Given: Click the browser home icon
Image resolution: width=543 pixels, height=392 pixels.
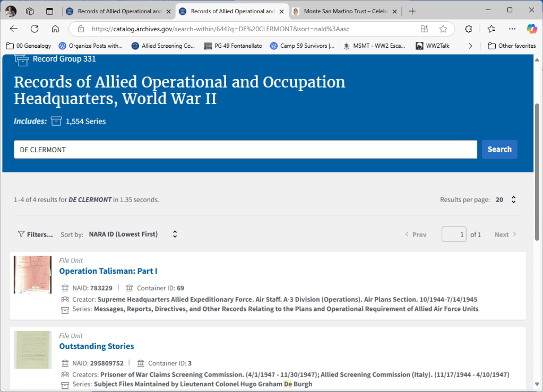Looking at the screenshot, I should [55, 29].
